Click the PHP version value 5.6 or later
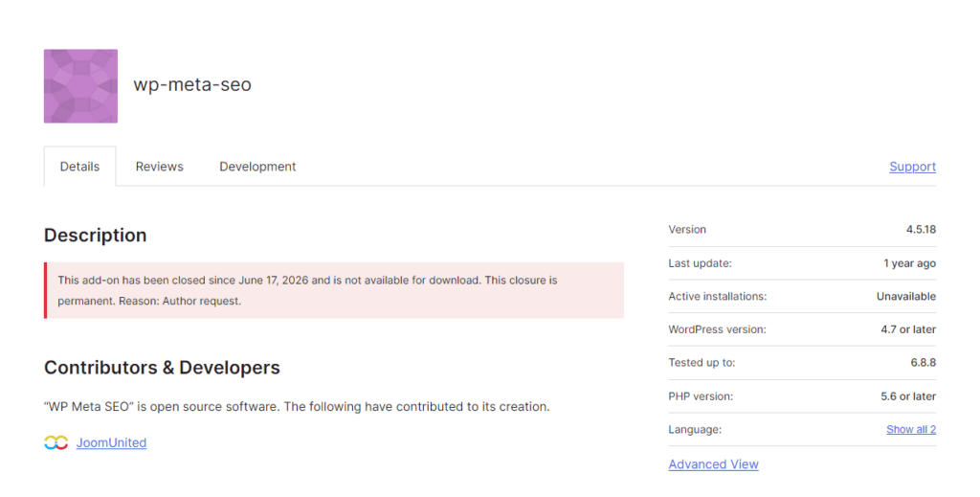This screenshot has width=980, height=497. [x=909, y=396]
